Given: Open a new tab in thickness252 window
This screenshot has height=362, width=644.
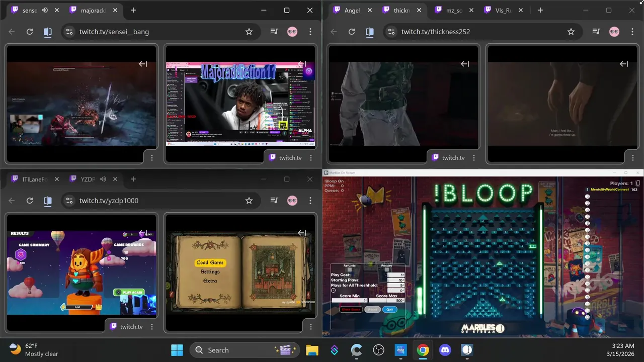Looking at the screenshot, I should pyautogui.click(x=540, y=10).
